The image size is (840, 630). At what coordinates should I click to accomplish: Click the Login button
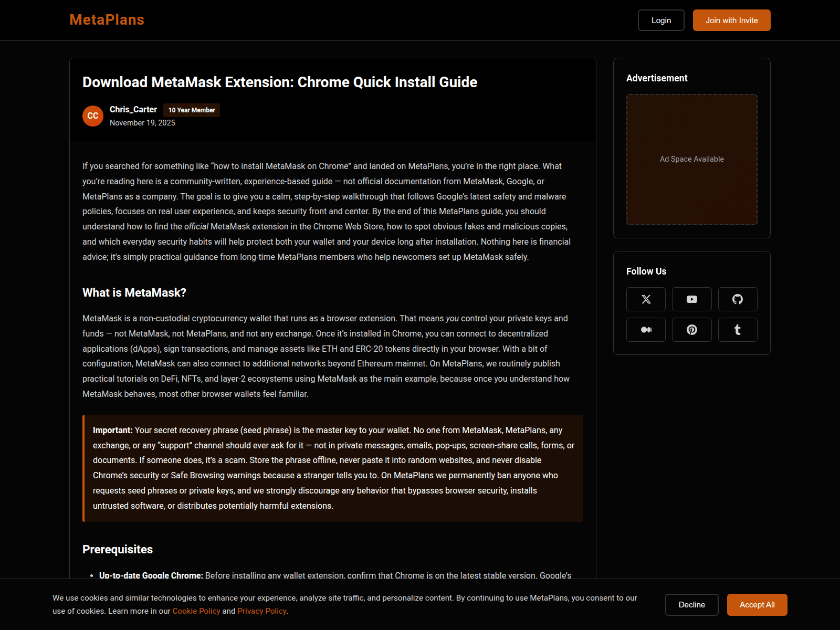661,20
